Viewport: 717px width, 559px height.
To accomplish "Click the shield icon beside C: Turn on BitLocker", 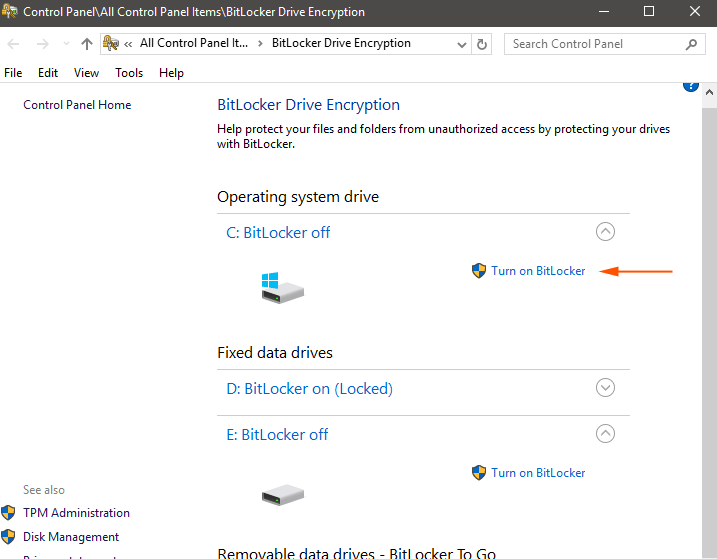I will 479,270.
